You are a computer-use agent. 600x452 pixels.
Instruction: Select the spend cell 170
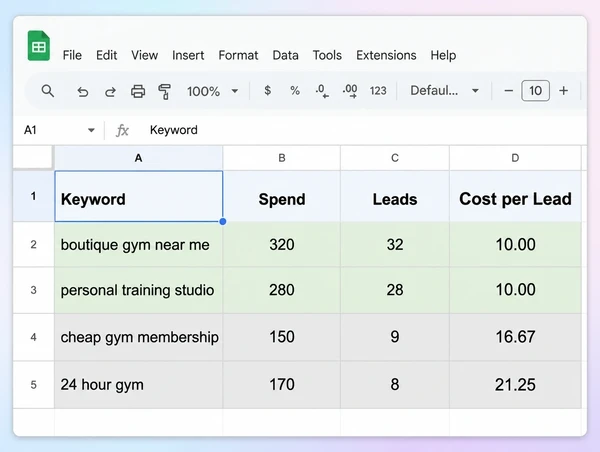pyautogui.click(x=282, y=384)
